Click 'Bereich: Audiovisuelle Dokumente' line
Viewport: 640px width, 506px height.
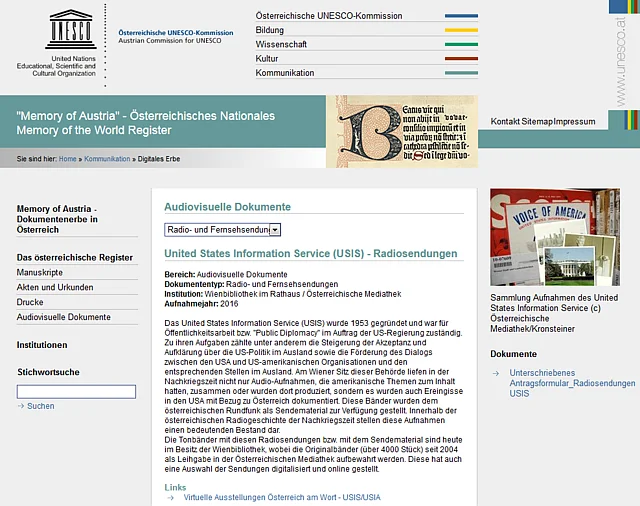coord(226,275)
